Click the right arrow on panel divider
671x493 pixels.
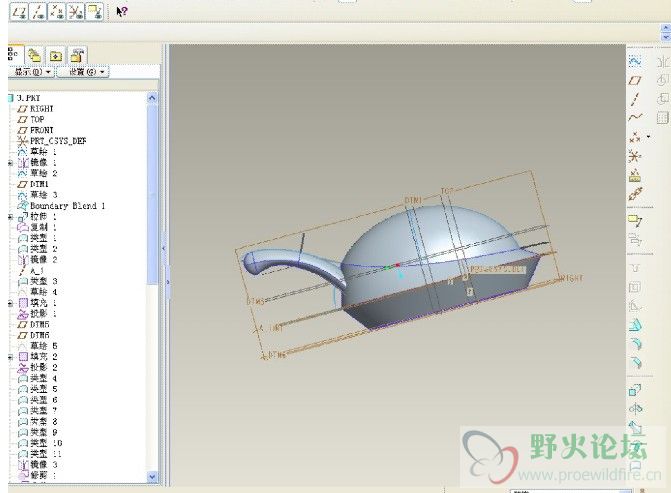(x=168, y=282)
